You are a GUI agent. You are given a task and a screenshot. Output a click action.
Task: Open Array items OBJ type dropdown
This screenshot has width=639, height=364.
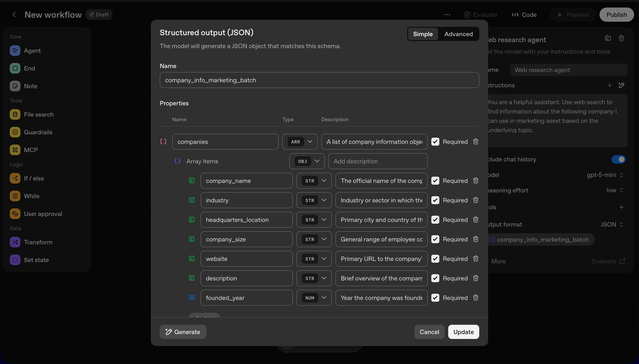[307, 161]
